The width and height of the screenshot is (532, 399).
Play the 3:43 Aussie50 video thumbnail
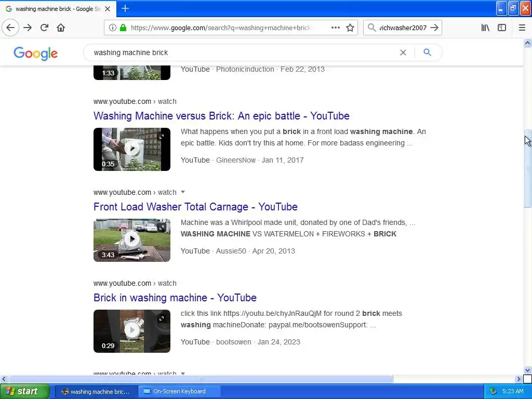pos(132,240)
